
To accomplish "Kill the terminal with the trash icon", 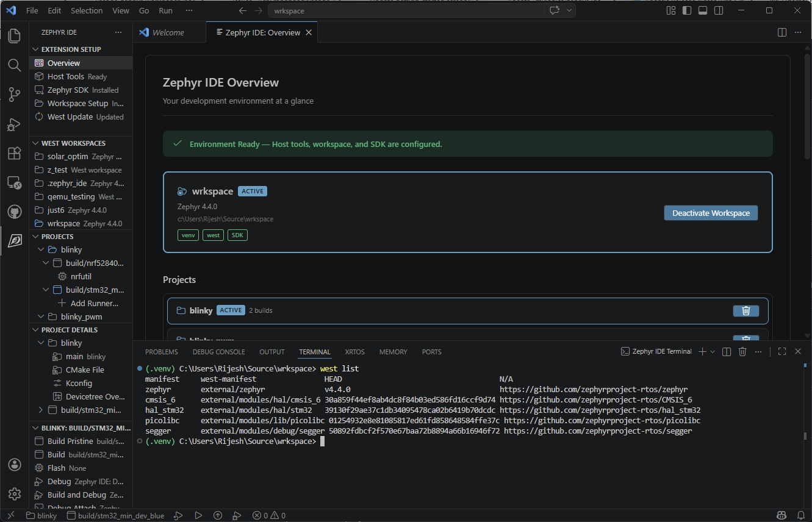I will pos(742,352).
